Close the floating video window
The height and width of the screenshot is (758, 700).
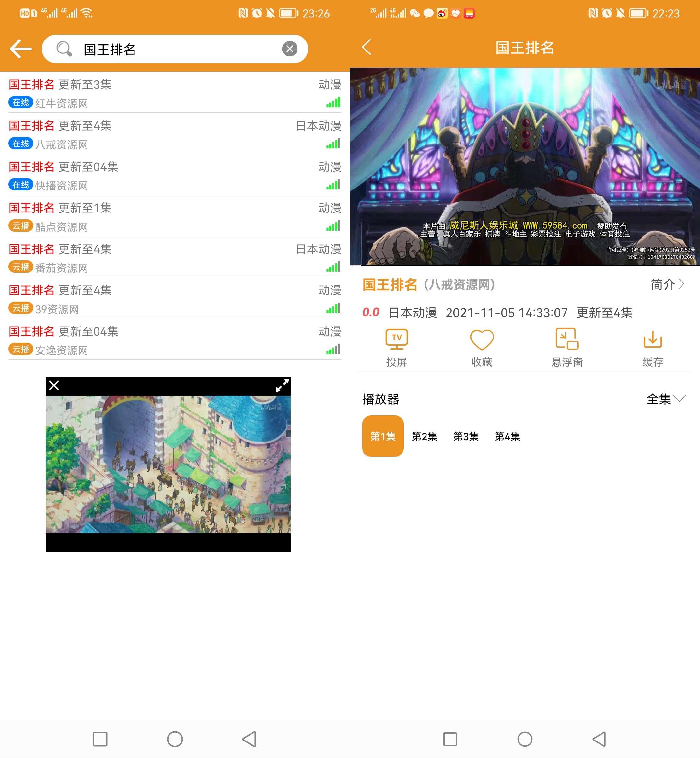[54, 385]
